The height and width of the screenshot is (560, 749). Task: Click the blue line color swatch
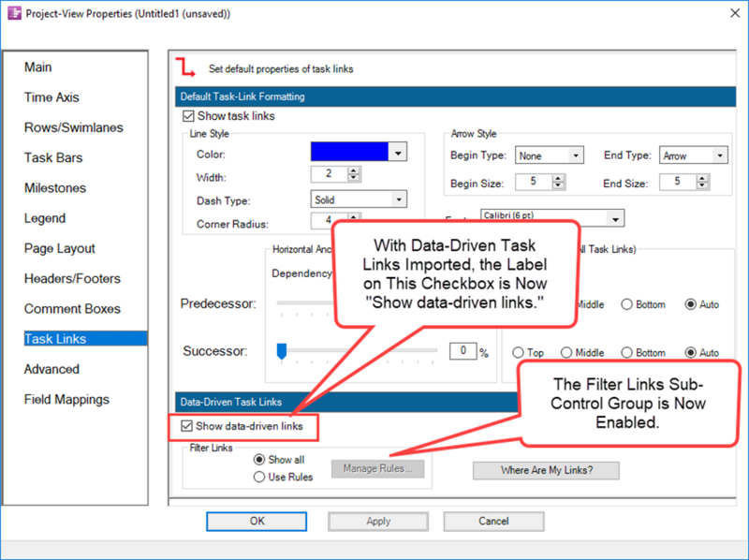(349, 152)
